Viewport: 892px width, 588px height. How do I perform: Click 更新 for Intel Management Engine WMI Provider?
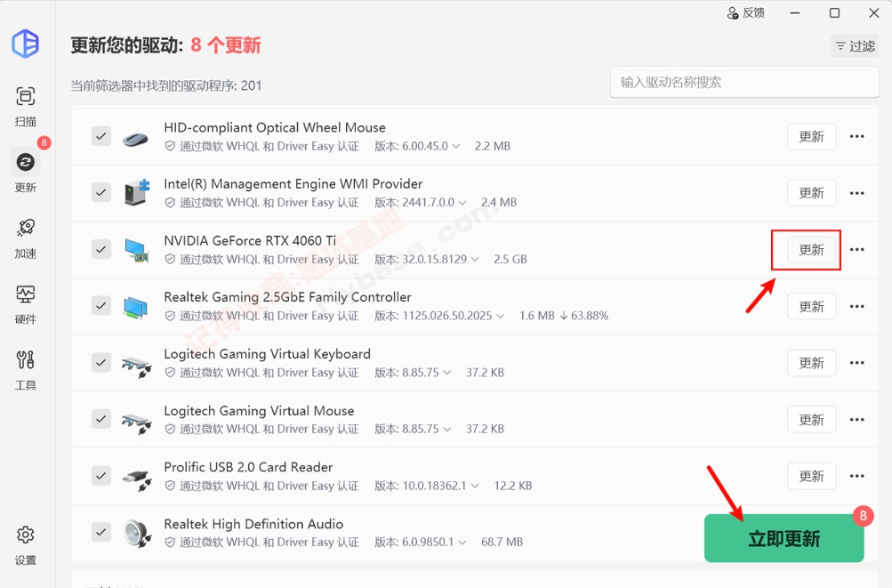[x=810, y=193]
